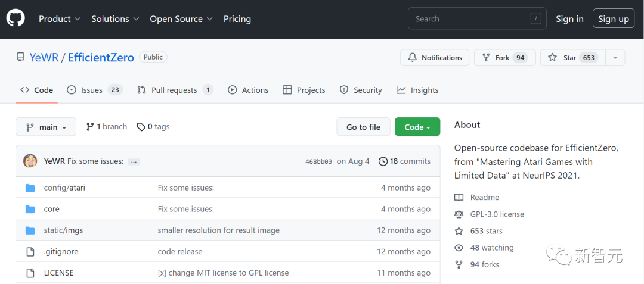Expand the commit message ellipsis
The image size is (644, 284).
click(x=134, y=161)
